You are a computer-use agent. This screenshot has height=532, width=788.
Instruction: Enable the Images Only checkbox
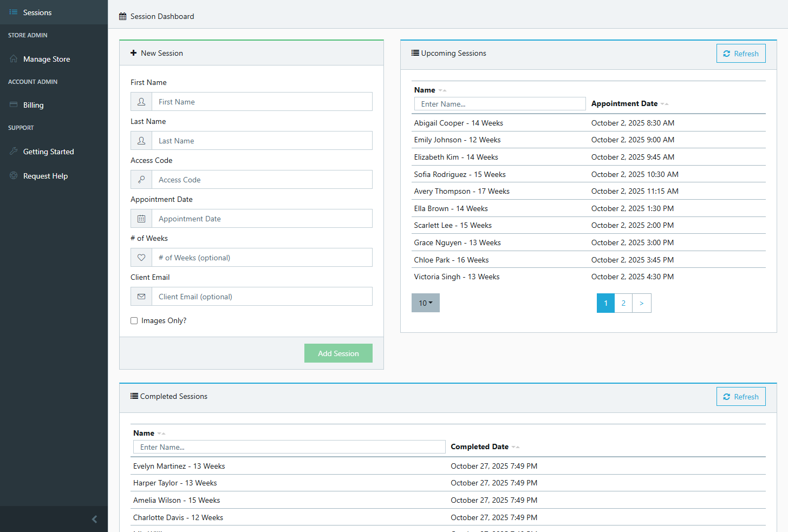click(134, 320)
